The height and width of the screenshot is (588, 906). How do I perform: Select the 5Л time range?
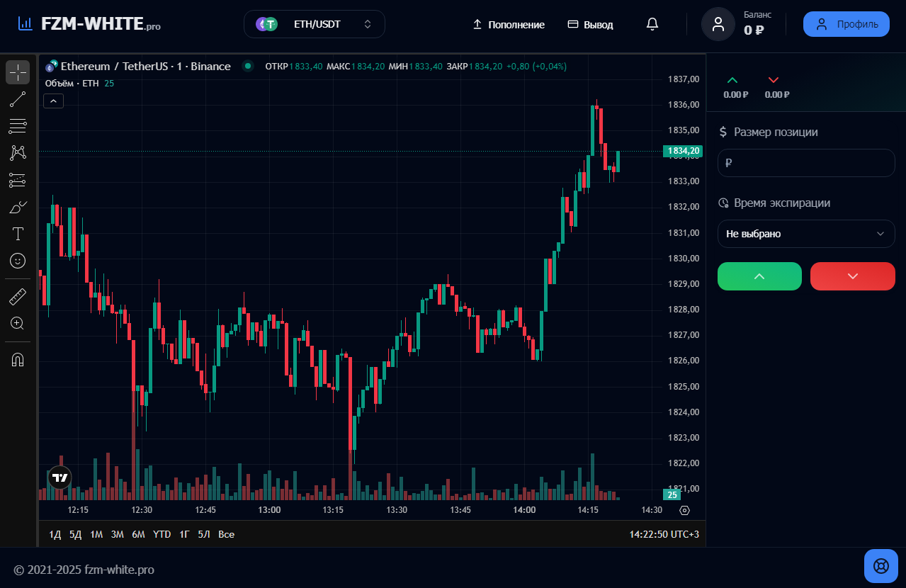204,534
